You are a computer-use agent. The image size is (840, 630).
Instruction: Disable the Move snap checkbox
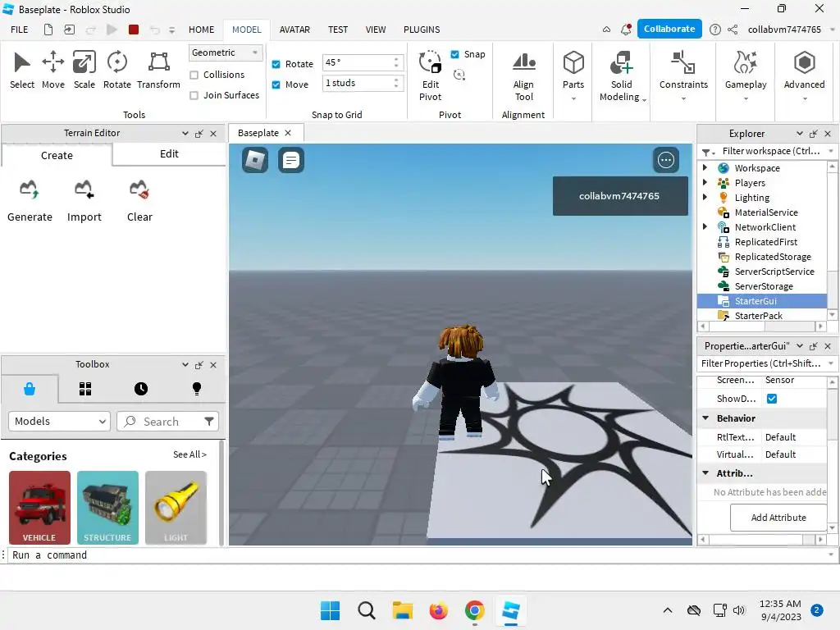276,84
